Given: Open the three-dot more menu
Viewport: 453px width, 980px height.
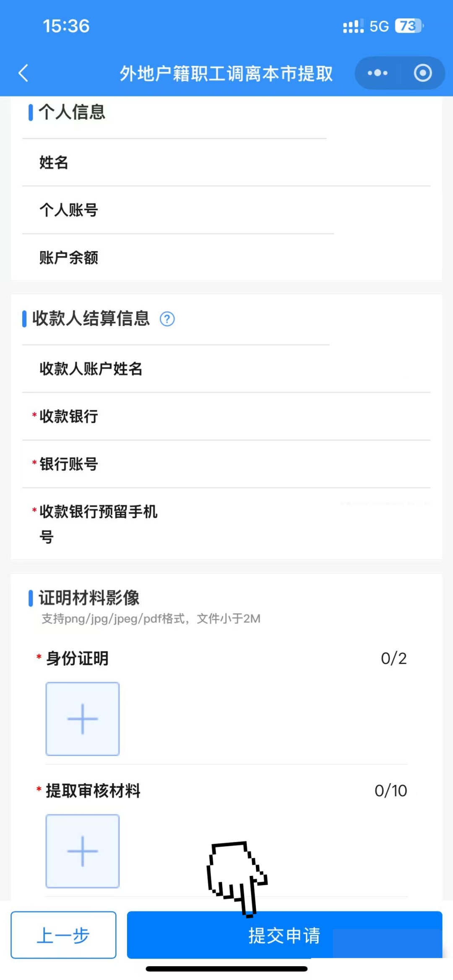Looking at the screenshot, I should 377,73.
